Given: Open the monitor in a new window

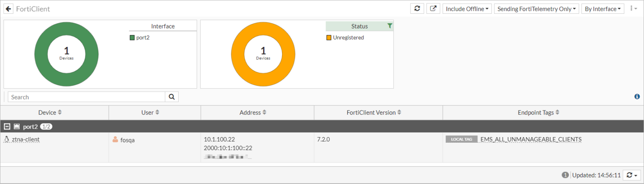Looking at the screenshot, I should (433, 9).
